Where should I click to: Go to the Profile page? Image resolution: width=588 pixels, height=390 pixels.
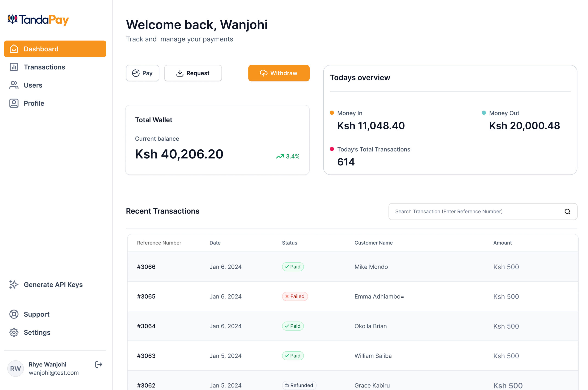(34, 103)
